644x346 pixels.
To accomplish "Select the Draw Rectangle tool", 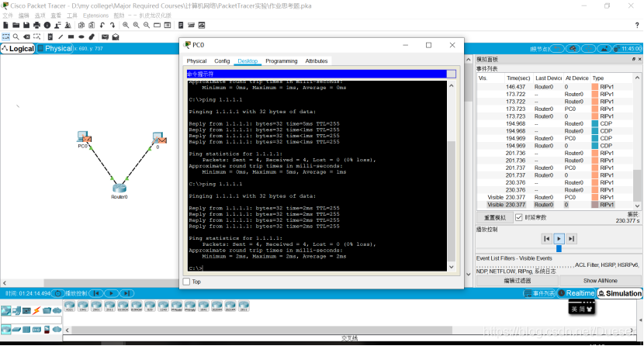I will tap(71, 37).
